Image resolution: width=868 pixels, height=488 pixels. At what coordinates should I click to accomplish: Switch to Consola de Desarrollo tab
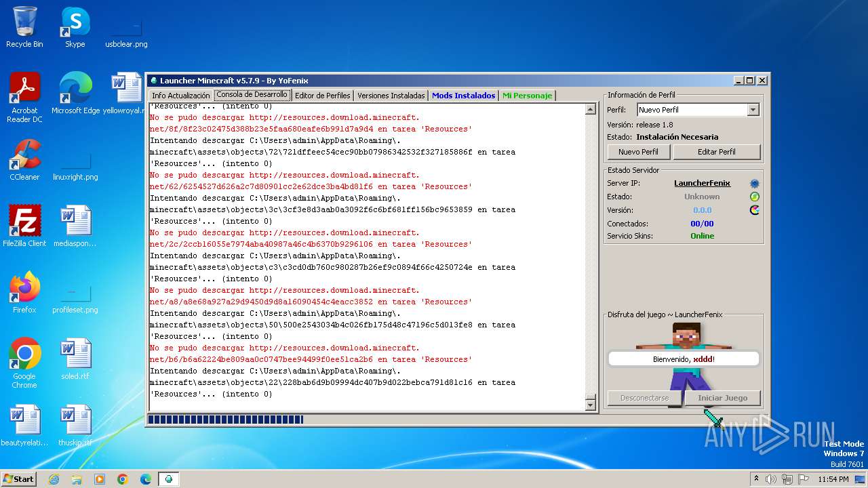point(252,95)
